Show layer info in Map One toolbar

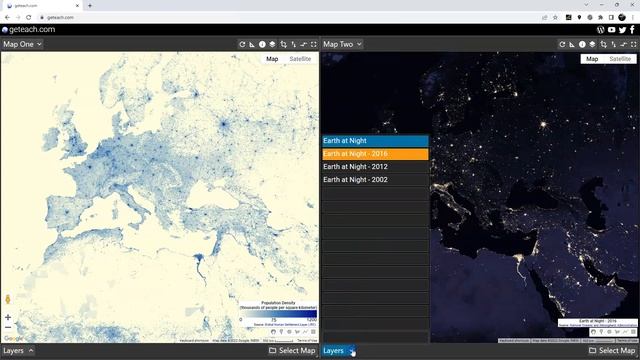(262, 44)
